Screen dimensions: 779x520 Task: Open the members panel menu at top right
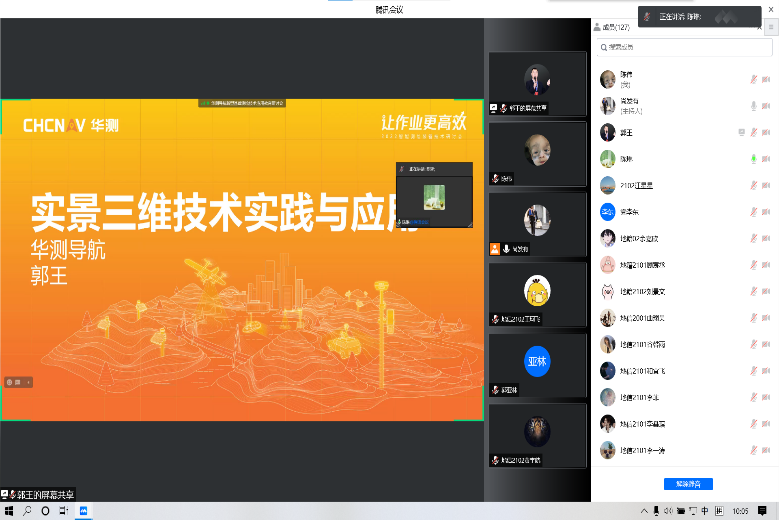(771, 27)
